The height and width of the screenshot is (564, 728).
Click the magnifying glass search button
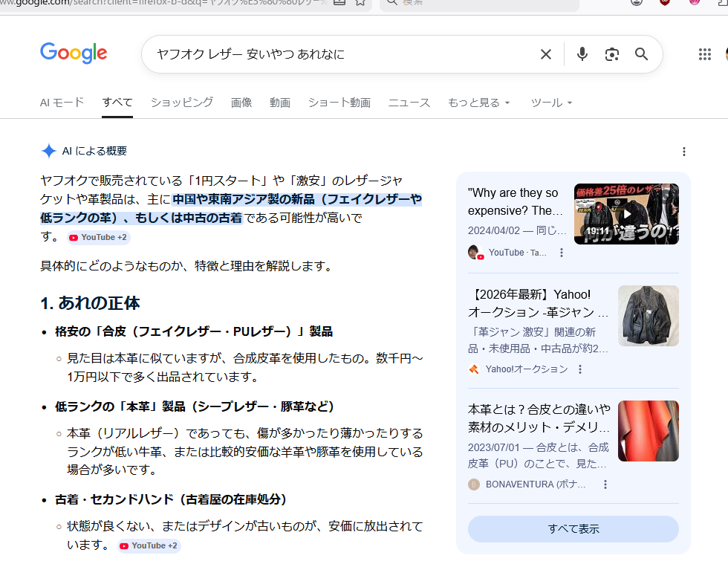click(x=641, y=54)
